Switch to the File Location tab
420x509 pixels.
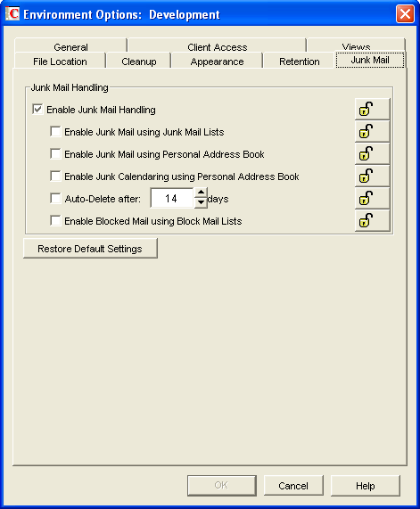coord(60,62)
